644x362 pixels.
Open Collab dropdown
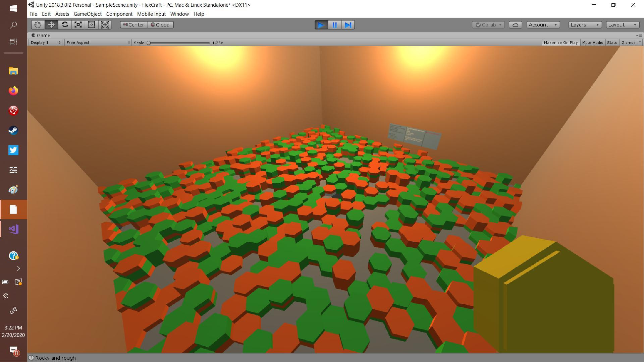tap(488, 25)
